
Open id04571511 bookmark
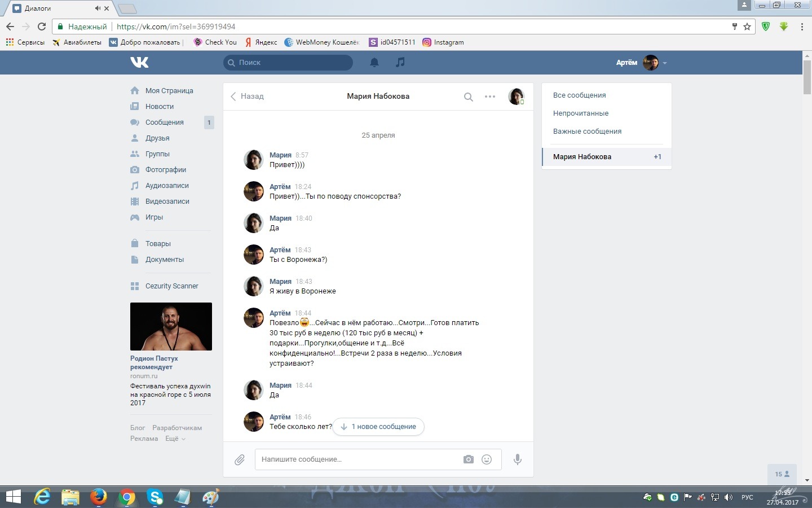[392, 42]
